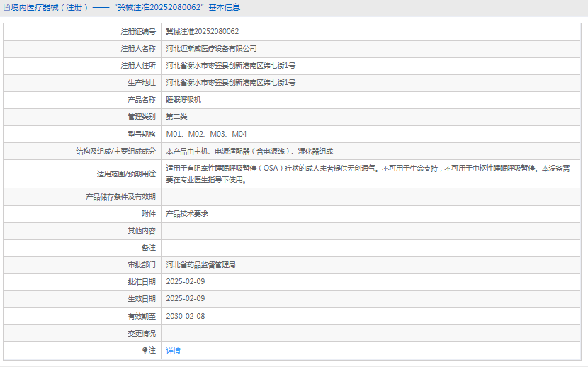This screenshot has width=588, height=367.
Task: Select the address value in 生产地址 row
Action: coord(231,83)
